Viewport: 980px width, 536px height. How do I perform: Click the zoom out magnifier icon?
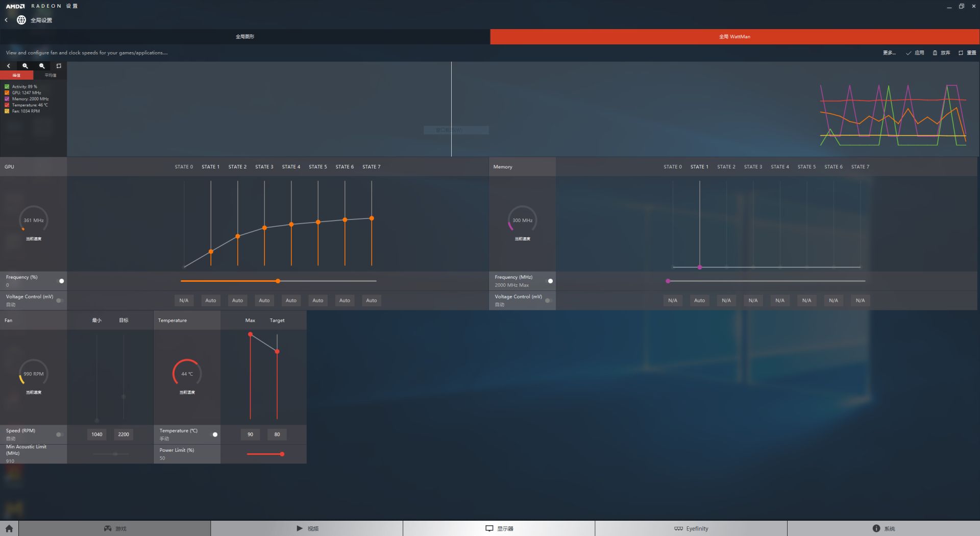pos(42,66)
